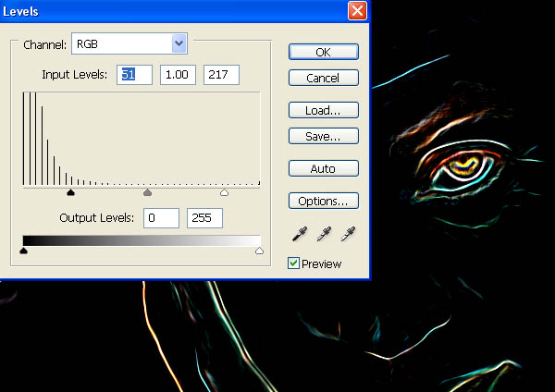Click the output levels black slider triangle
Image resolution: width=555 pixels, height=392 pixels.
click(24, 251)
